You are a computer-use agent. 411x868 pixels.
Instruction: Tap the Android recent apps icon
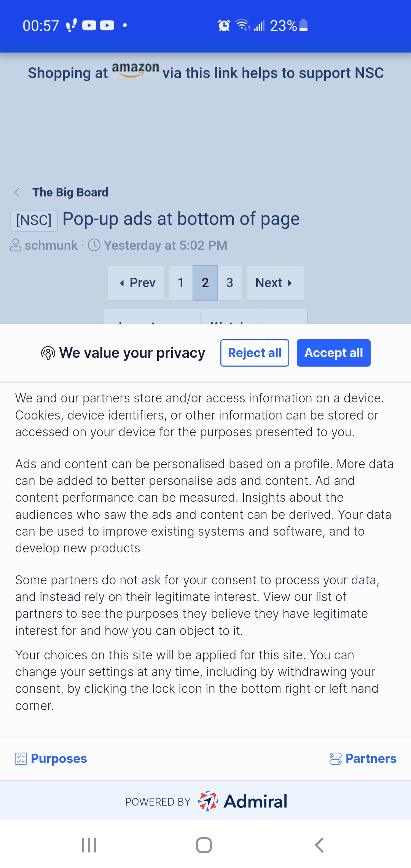[x=89, y=845]
